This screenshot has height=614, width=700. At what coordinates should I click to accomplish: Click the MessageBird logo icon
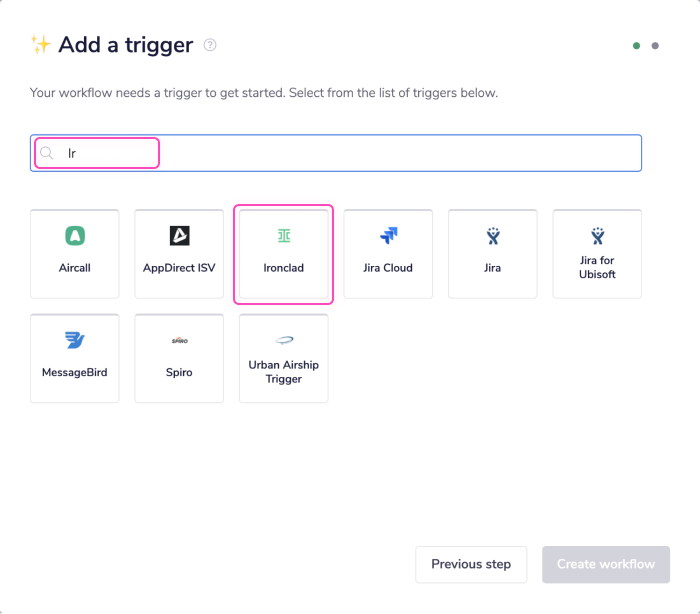[75, 340]
